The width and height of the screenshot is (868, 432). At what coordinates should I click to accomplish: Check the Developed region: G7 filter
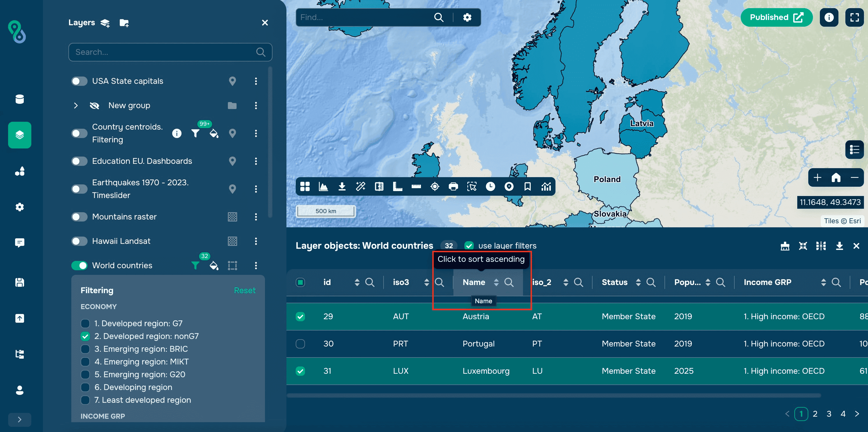pyautogui.click(x=85, y=324)
